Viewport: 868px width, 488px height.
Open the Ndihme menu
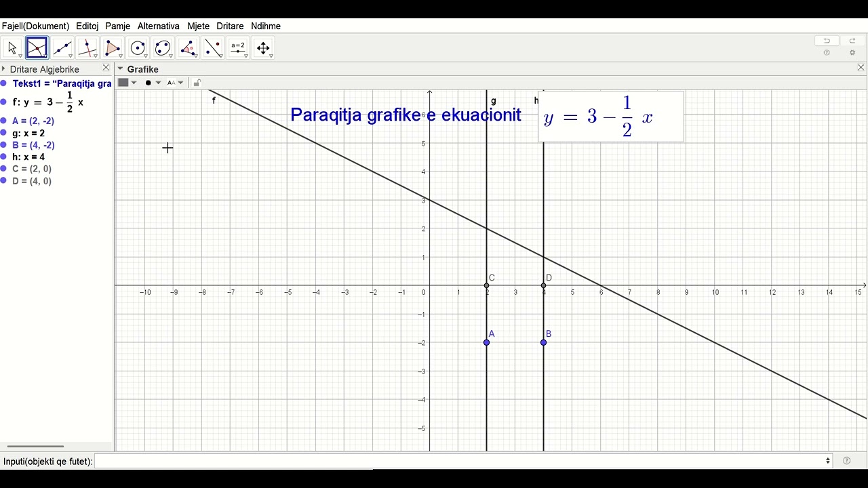(266, 26)
